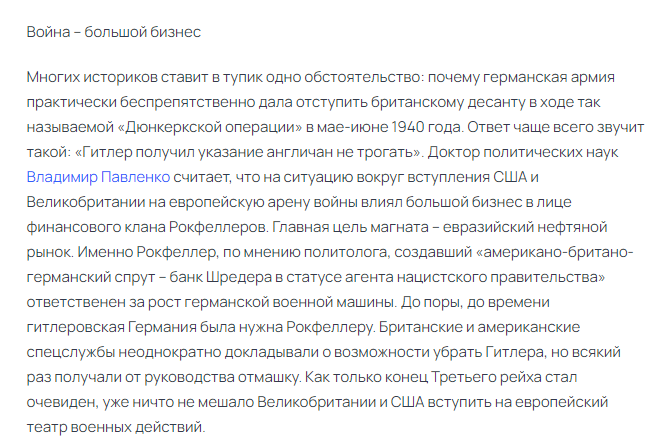
Task: Click the word Рокфеллеров after клана
Action: [x=219, y=227]
